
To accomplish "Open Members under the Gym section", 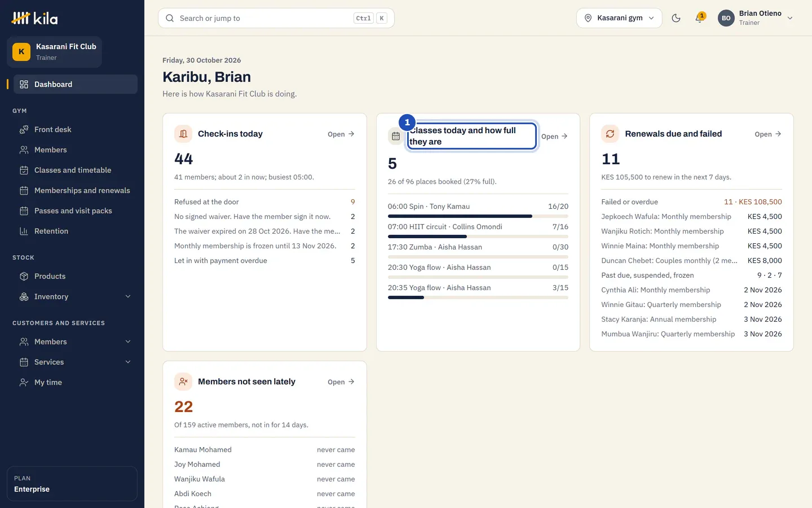I will (76, 150).
